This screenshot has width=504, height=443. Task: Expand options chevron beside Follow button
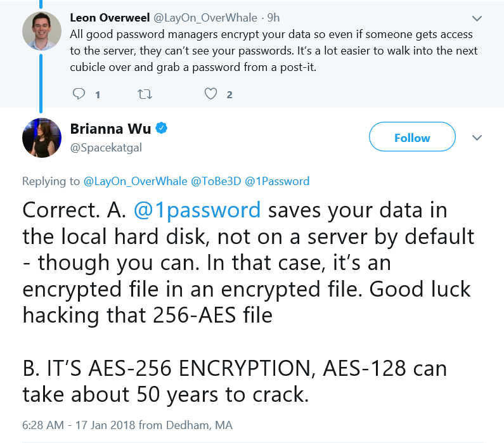(x=477, y=138)
